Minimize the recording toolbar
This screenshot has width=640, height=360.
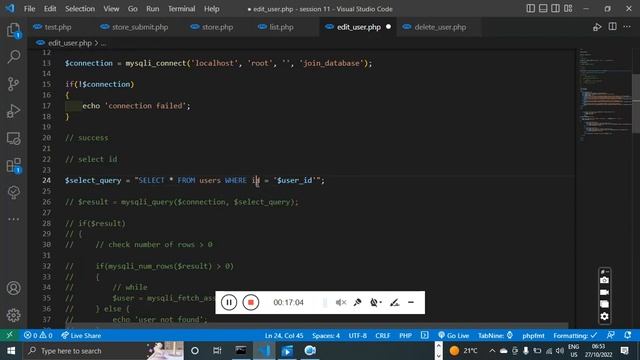[411, 302]
